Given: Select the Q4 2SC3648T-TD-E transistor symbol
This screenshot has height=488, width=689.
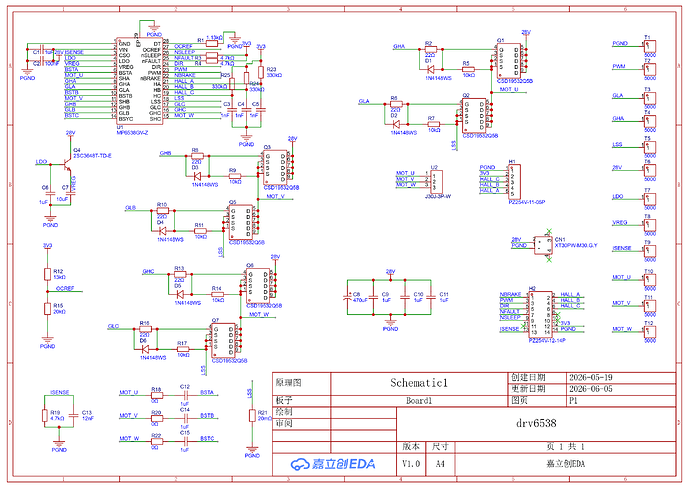Looking at the screenshot, I should tap(66, 165).
